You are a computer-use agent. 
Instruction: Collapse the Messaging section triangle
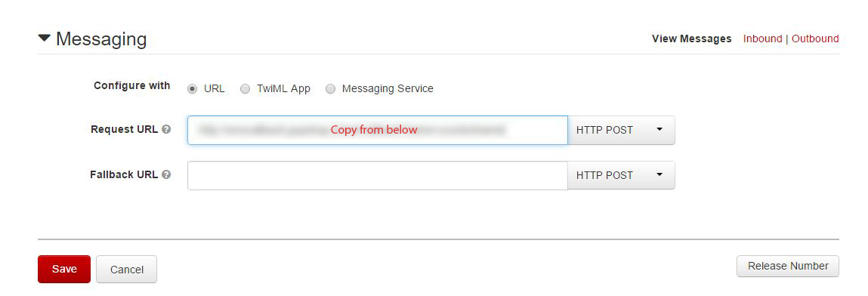pyautogui.click(x=45, y=39)
